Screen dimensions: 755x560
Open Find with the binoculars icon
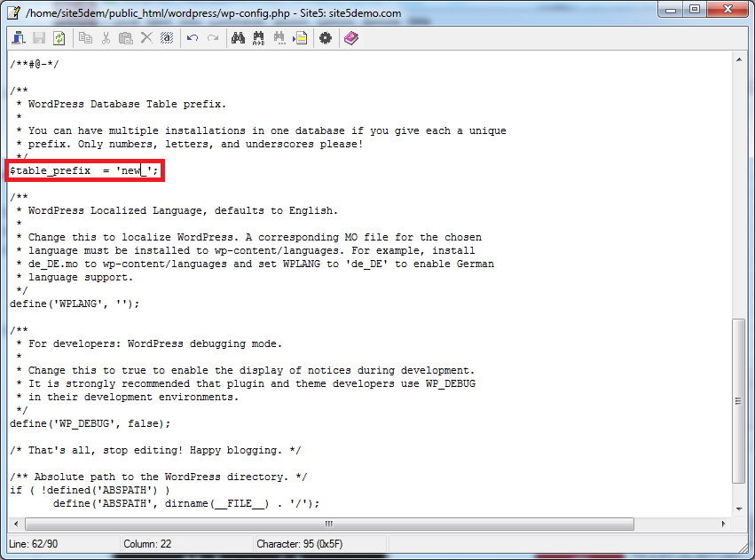238,38
